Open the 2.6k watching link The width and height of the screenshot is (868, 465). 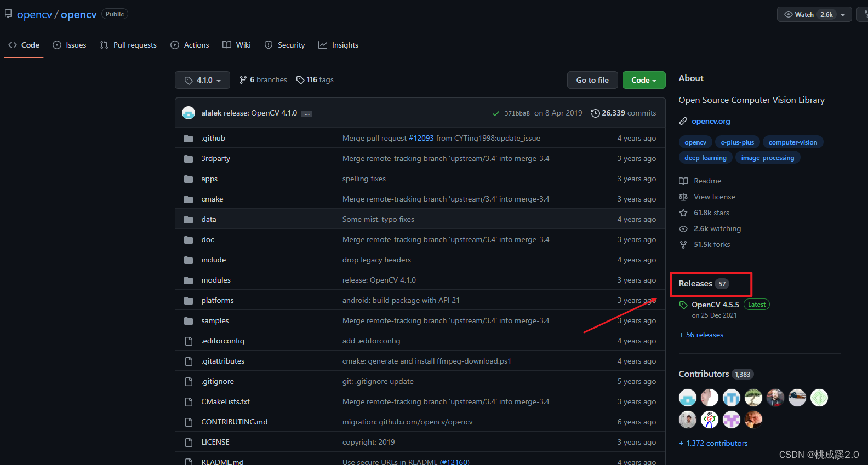click(x=717, y=228)
